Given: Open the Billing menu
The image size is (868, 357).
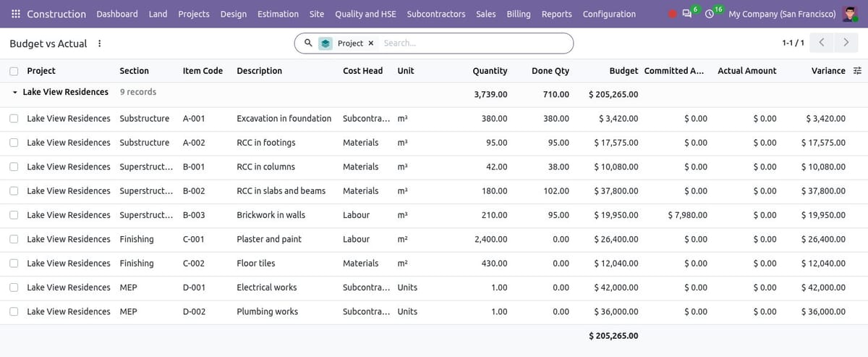Looking at the screenshot, I should pos(519,14).
